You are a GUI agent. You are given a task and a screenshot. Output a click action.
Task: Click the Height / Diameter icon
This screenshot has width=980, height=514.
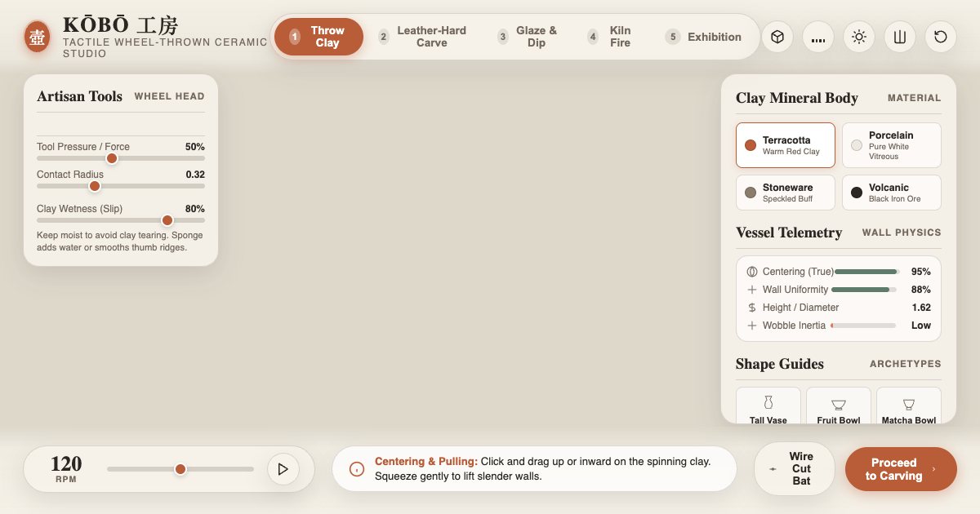coord(752,308)
